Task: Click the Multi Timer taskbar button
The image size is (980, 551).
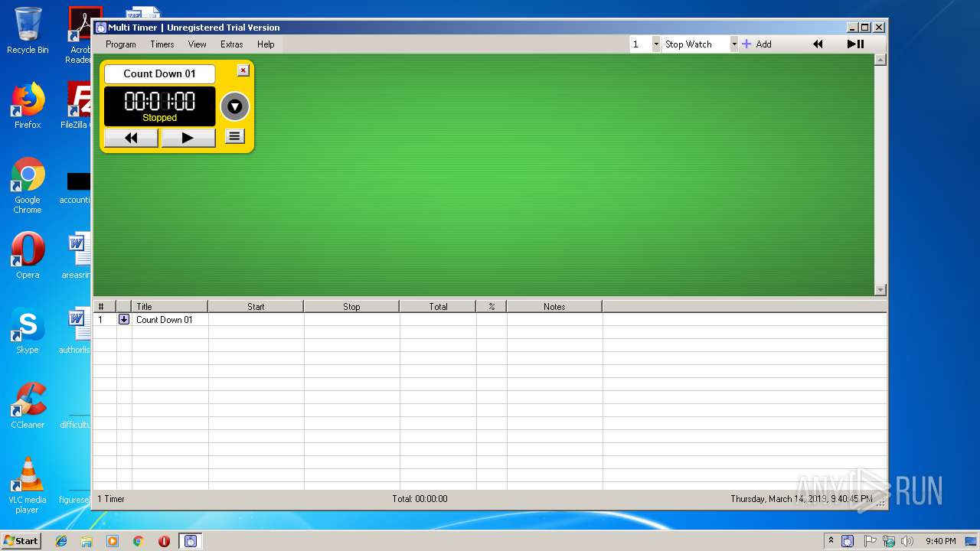Action: click(x=190, y=541)
